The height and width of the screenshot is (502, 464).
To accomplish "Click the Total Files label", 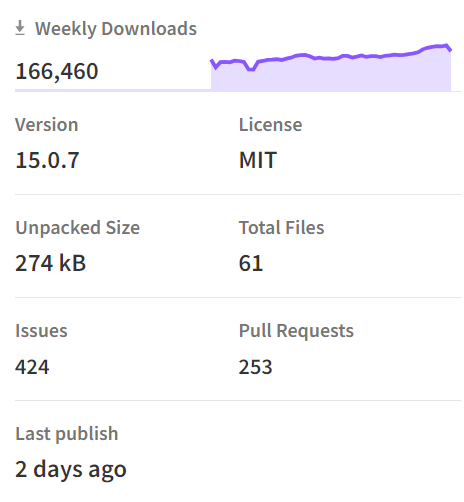I will pos(281,228).
